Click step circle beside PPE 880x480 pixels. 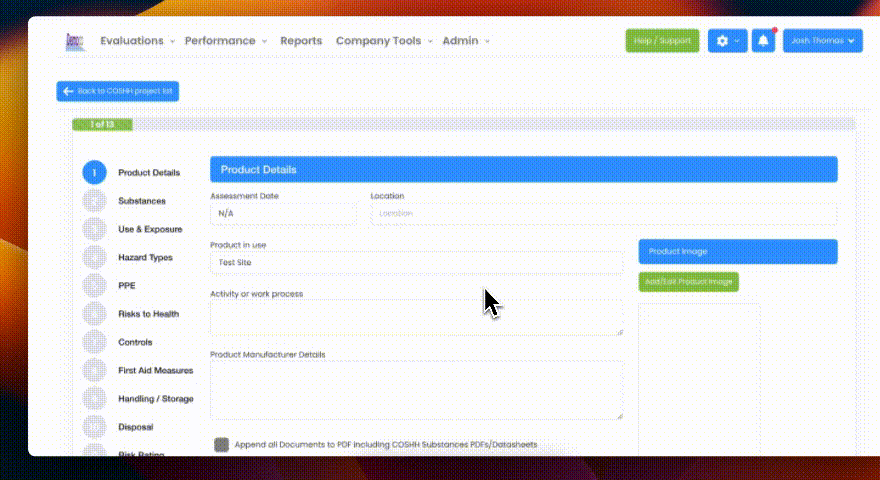pyautogui.click(x=94, y=285)
